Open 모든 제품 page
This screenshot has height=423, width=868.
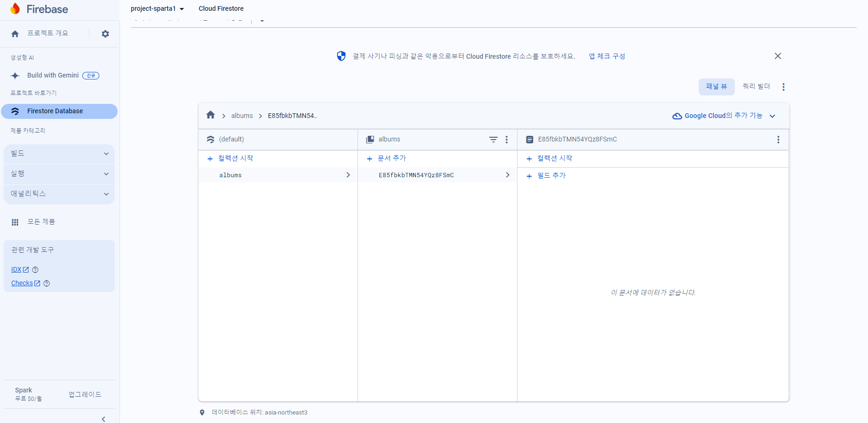point(41,222)
